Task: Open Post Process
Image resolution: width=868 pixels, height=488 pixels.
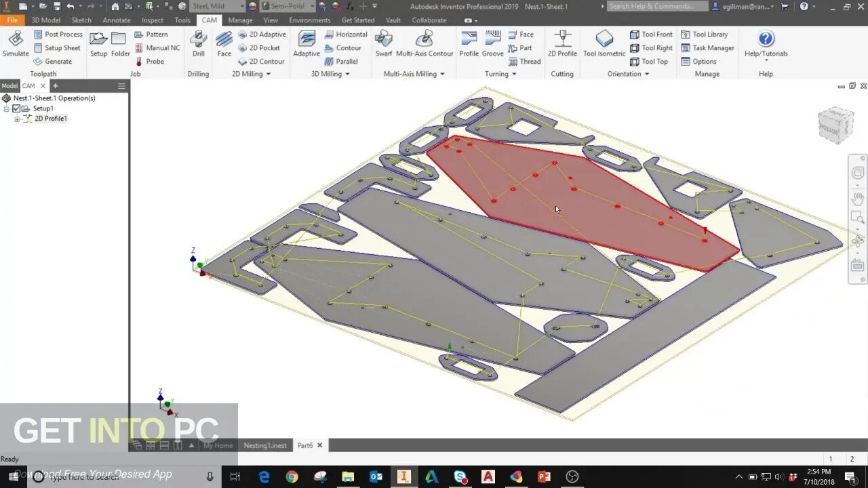Action: click(x=58, y=35)
